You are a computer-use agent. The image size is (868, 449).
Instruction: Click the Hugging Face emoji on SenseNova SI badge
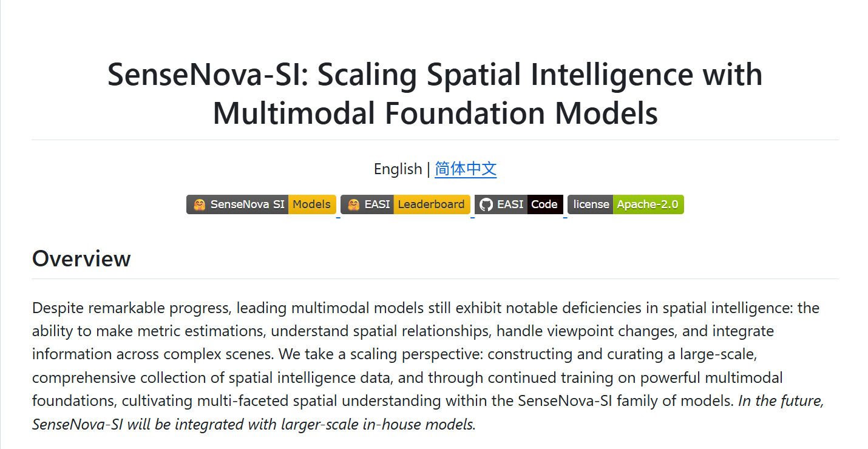coord(199,204)
